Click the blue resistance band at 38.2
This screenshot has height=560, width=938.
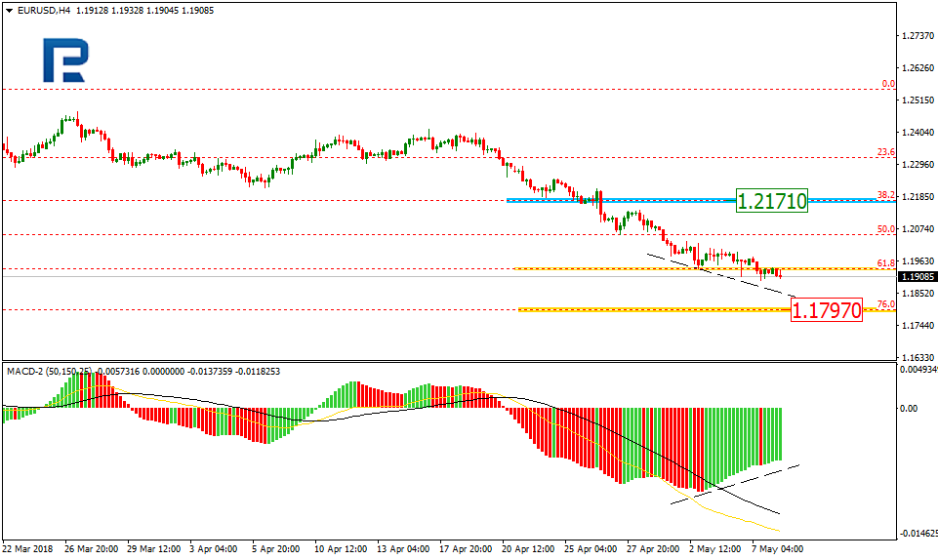(x=625, y=200)
